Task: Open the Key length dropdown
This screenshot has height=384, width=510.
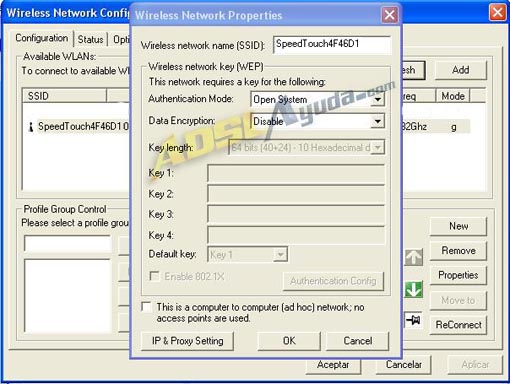Action: point(377,147)
